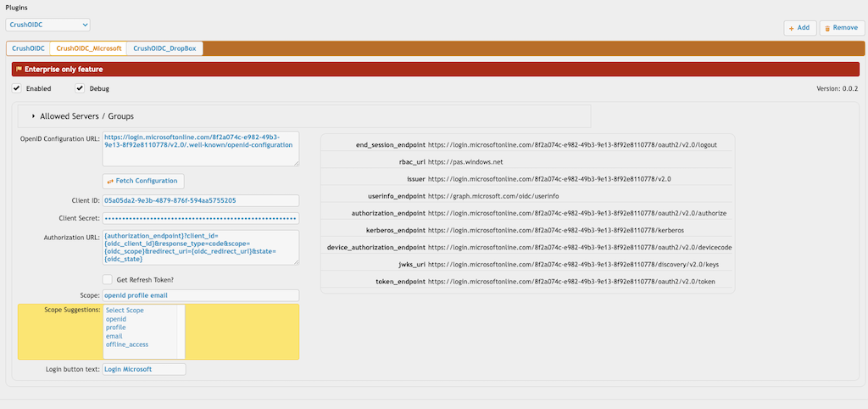Click the issuer URL value
The height and width of the screenshot is (409, 868).
551,179
